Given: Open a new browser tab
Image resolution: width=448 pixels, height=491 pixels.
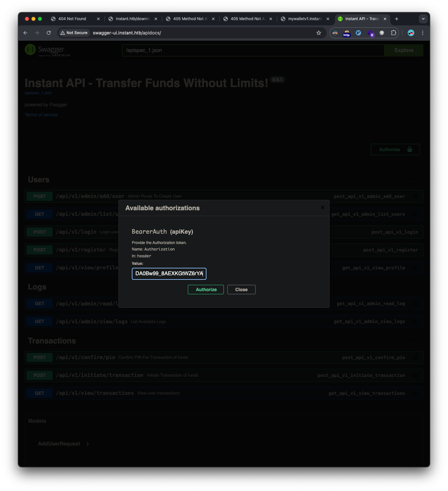Looking at the screenshot, I should tap(396, 19).
